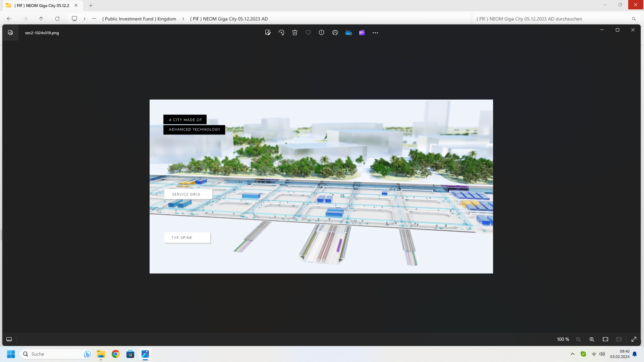Zoom in with the plus magnifier
Screen dimensions: 644x362
(x=592, y=339)
